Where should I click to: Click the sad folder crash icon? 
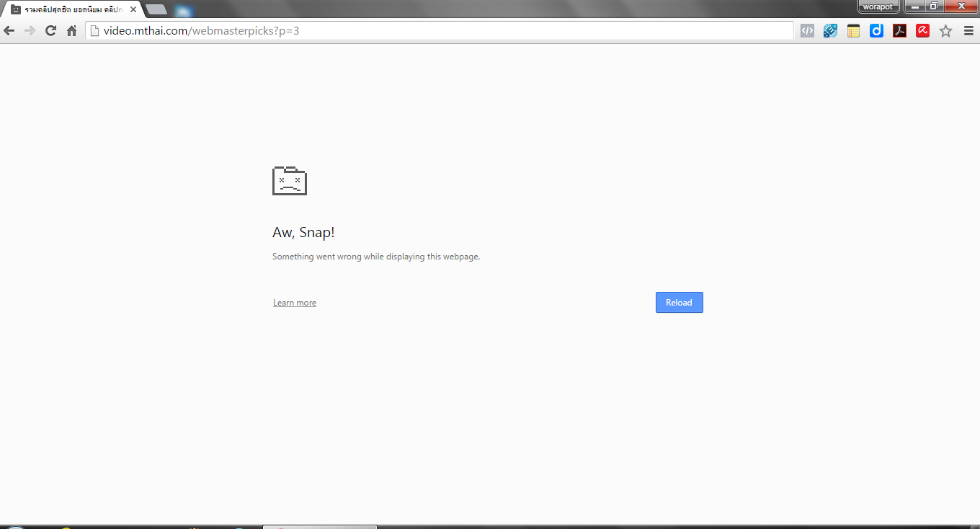point(290,180)
